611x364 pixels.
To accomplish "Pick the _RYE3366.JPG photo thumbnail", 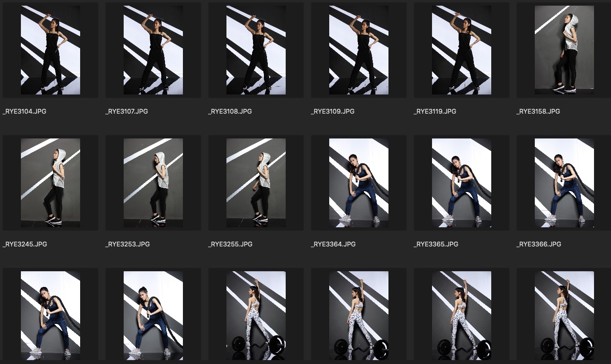I will click(x=564, y=183).
